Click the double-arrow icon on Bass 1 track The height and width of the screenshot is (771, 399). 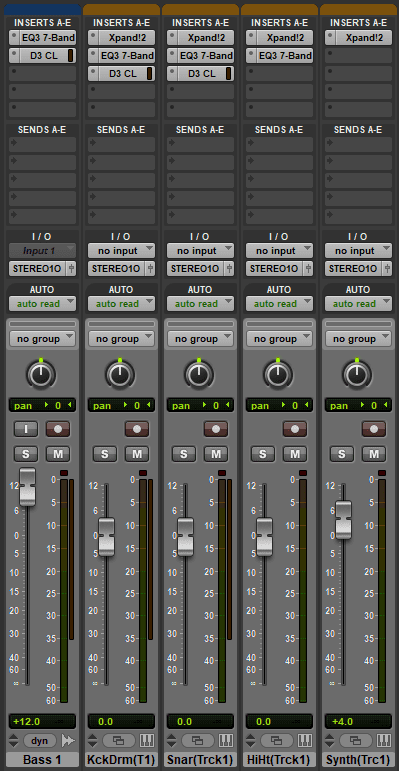[67, 740]
